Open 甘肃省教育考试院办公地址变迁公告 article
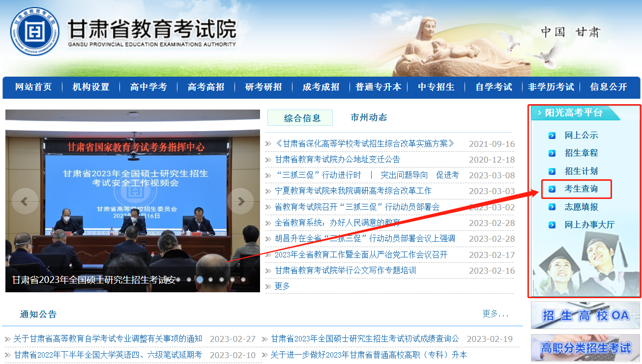This screenshot has width=642, height=364. 338,160
